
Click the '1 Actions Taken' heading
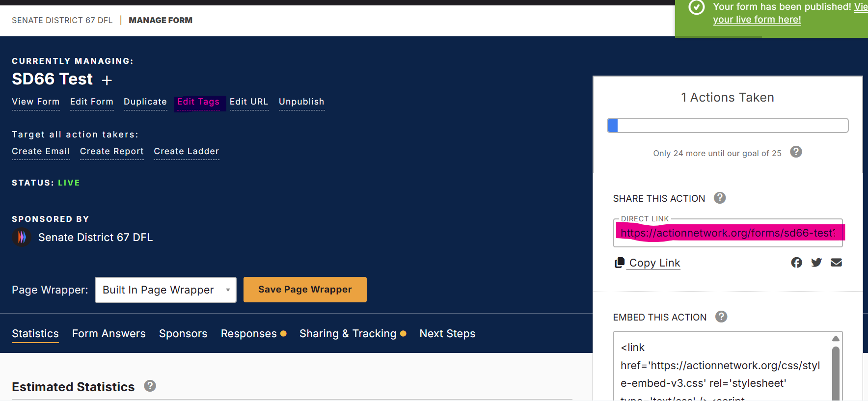coord(728,97)
